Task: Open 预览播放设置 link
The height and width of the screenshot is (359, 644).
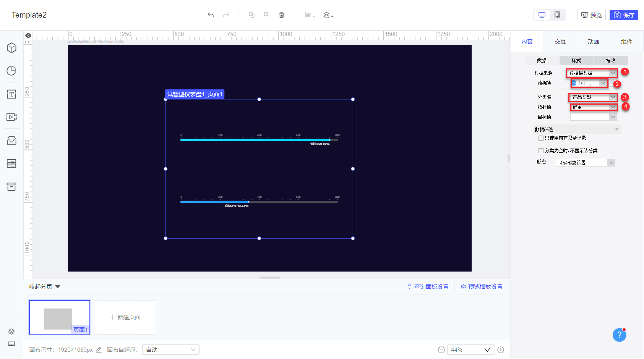Action: [482, 287]
